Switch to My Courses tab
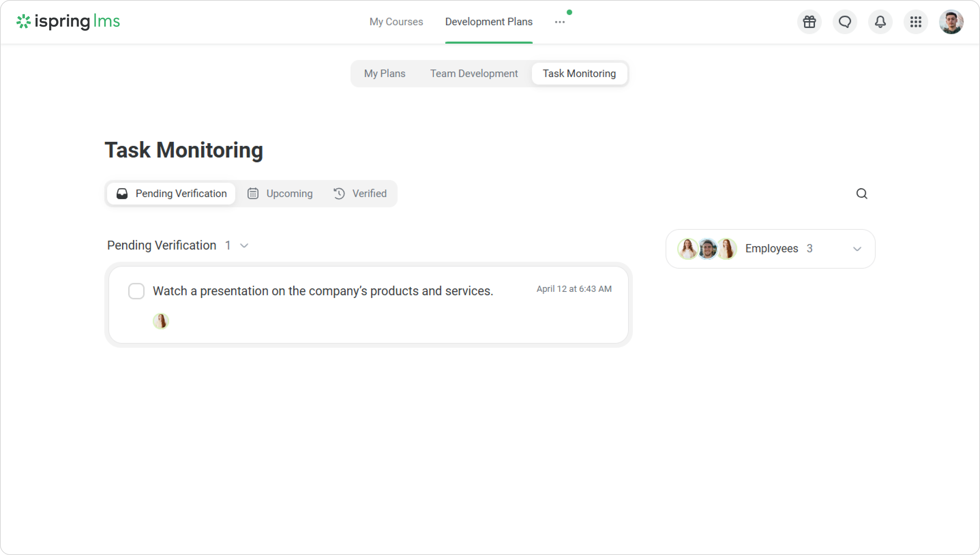 pos(396,22)
